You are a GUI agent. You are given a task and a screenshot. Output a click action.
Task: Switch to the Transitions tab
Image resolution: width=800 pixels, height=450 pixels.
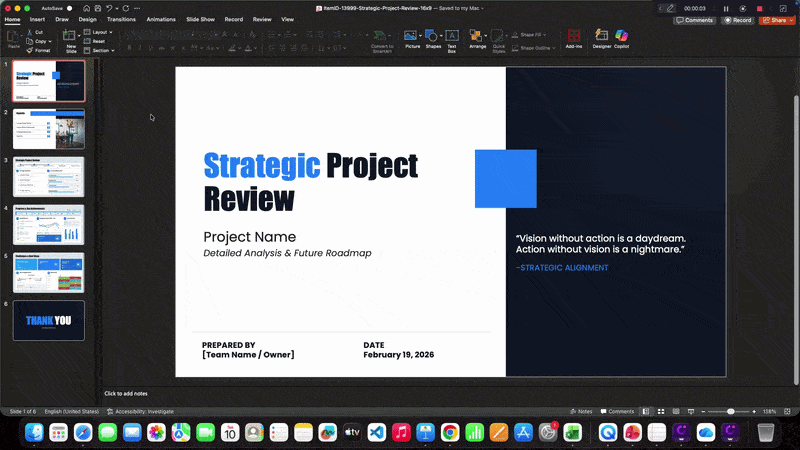click(121, 19)
